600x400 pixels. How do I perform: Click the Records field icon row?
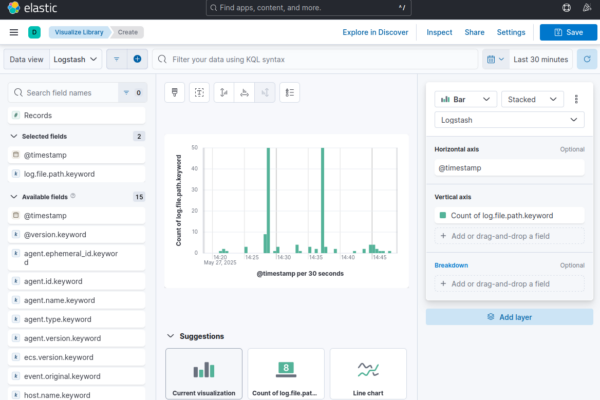pyautogui.click(x=77, y=115)
